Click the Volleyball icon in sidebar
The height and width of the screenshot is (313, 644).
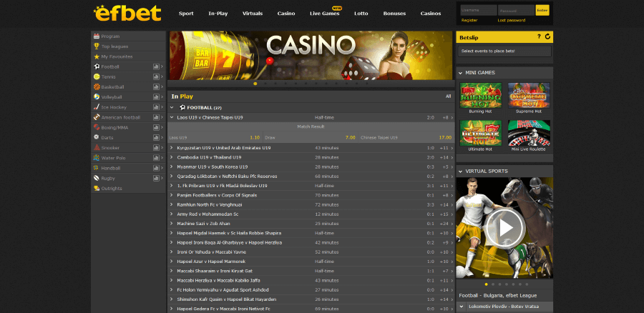(x=97, y=96)
